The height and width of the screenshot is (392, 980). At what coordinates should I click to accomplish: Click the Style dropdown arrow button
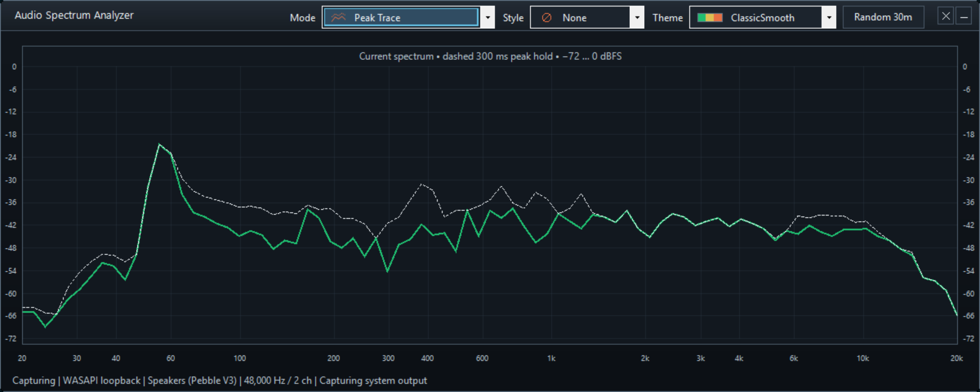pyautogui.click(x=637, y=17)
